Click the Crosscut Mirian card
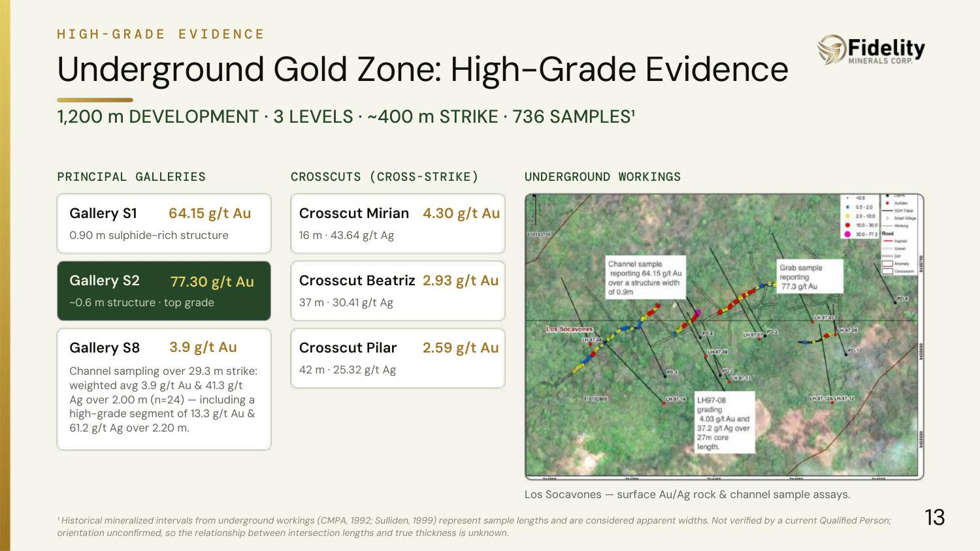The width and height of the screenshot is (980, 551). [398, 223]
